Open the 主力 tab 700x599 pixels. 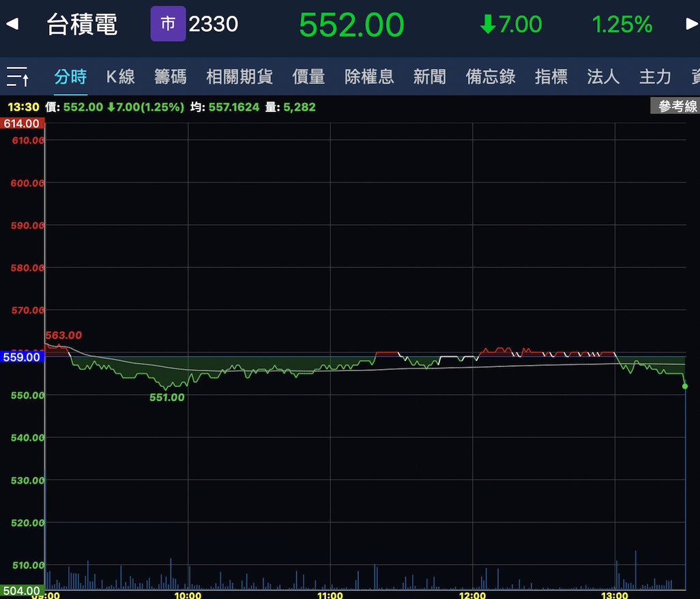pos(656,76)
